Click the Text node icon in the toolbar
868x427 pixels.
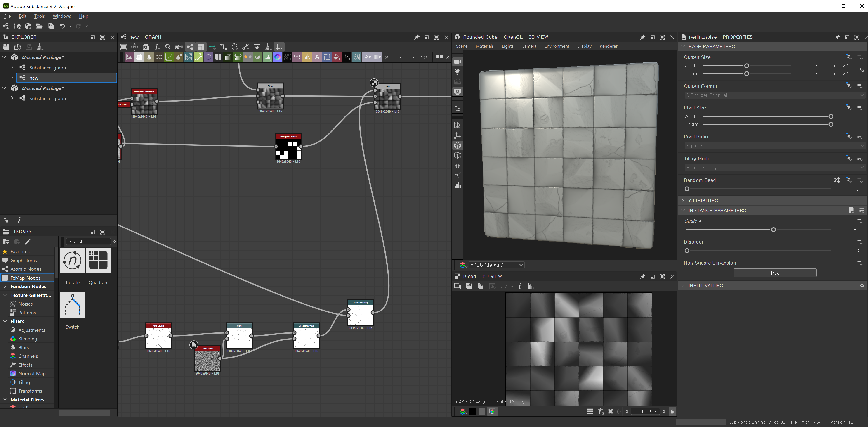pos(317,57)
